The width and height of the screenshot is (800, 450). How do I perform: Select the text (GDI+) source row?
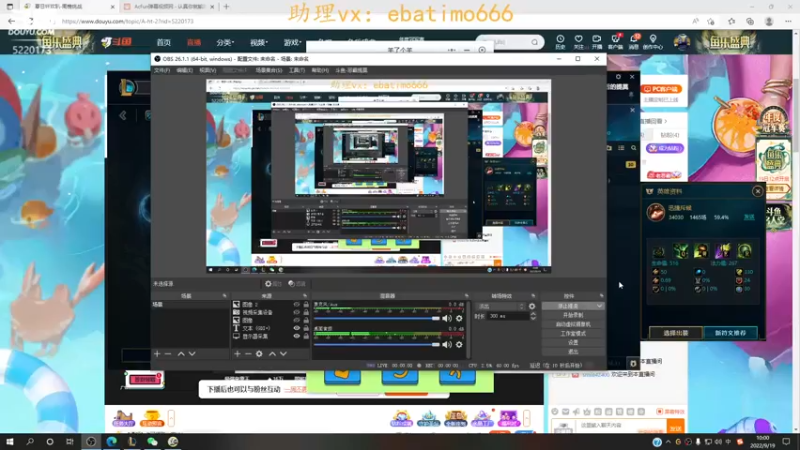pyautogui.click(x=270, y=328)
